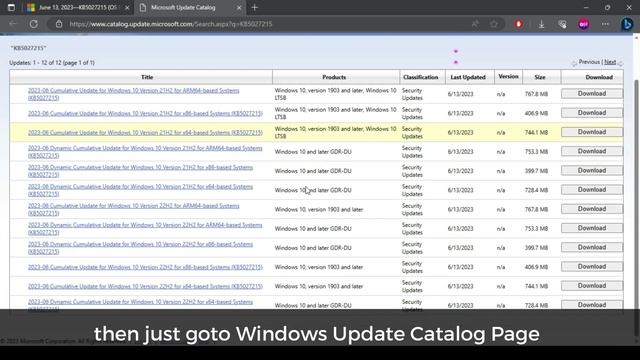Click the Previous results page link
The image size is (640, 360).
click(589, 62)
